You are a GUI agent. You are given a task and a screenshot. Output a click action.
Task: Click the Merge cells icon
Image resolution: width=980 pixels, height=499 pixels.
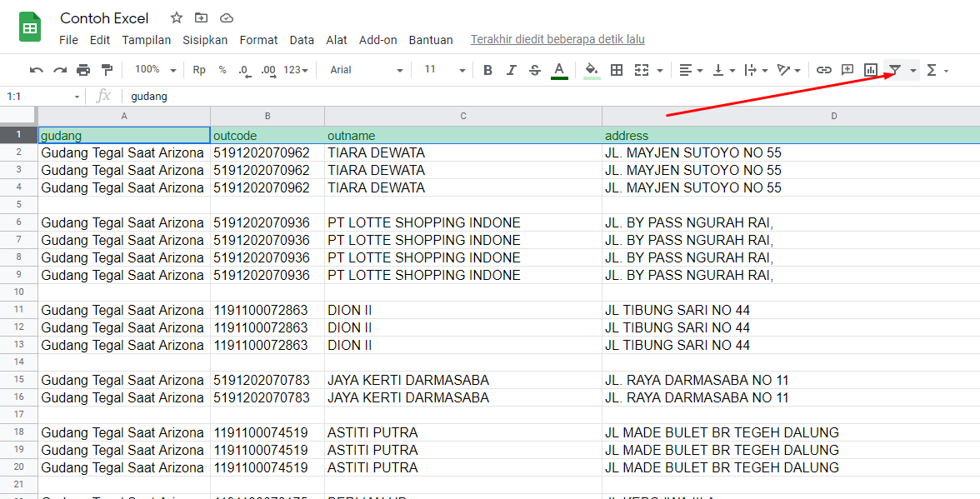[642, 70]
